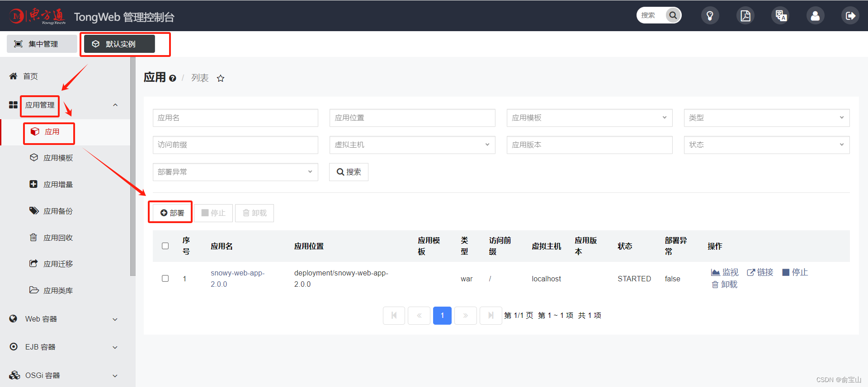Click the 列表 breadcrumb text

click(200, 78)
